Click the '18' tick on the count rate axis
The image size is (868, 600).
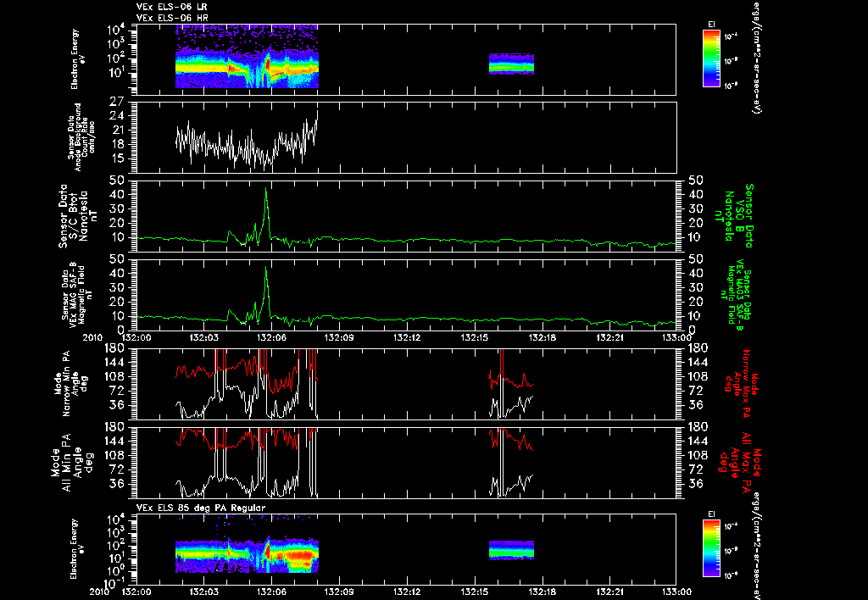pyautogui.click(x=117, y=144)
